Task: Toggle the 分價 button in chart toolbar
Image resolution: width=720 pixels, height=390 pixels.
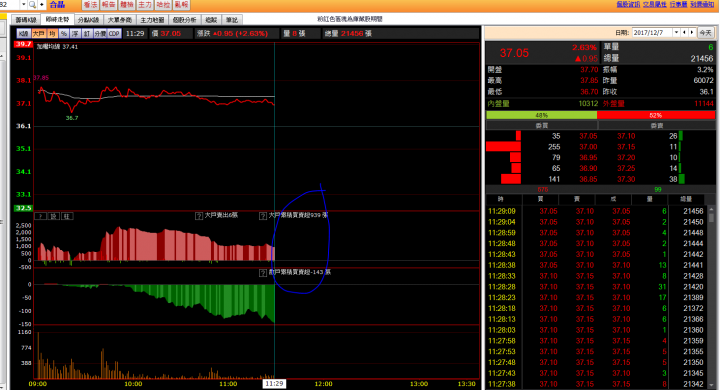Action: pos(100,34)
